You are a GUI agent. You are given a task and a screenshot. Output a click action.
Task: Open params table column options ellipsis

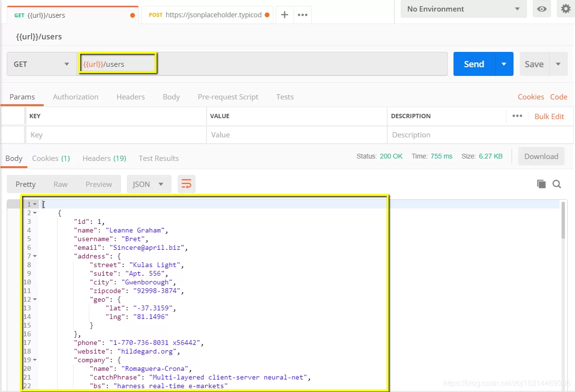(517, 116)
